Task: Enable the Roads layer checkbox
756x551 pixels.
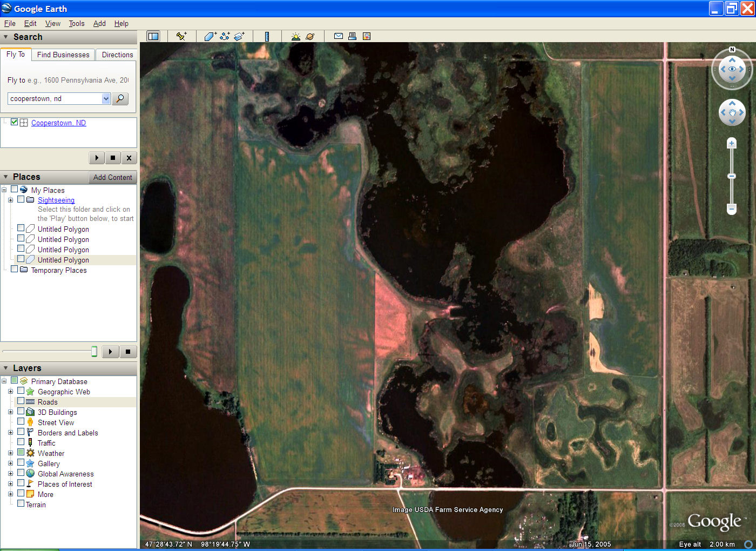Action: point(21,401)
